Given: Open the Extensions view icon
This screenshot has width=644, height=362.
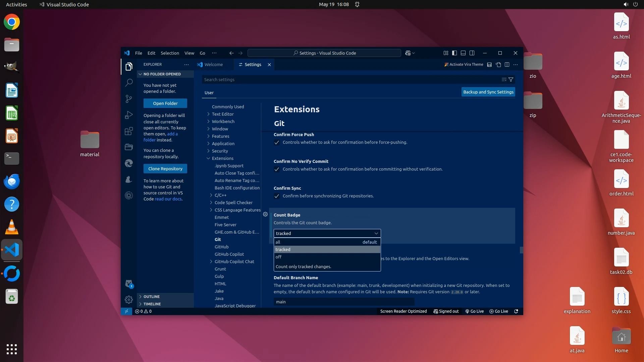Looking at the screenshot, I should [x=129, y=131].
